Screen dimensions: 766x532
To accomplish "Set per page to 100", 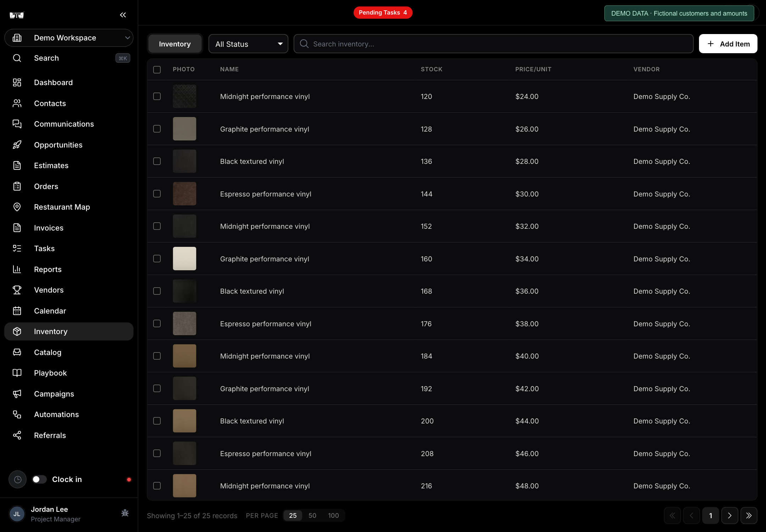I will click(333, 516).
